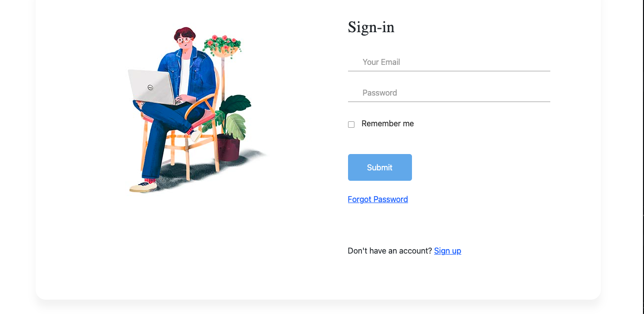Click the Dell logo on the laptop lid
Viewport: 644px width, 314px height.
pos(150,88)
